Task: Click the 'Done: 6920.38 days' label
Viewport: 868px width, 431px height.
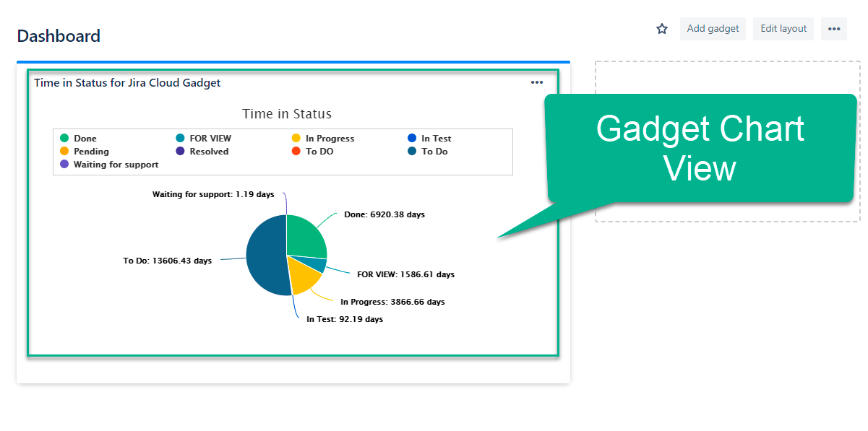Action: tap(384, 214)
